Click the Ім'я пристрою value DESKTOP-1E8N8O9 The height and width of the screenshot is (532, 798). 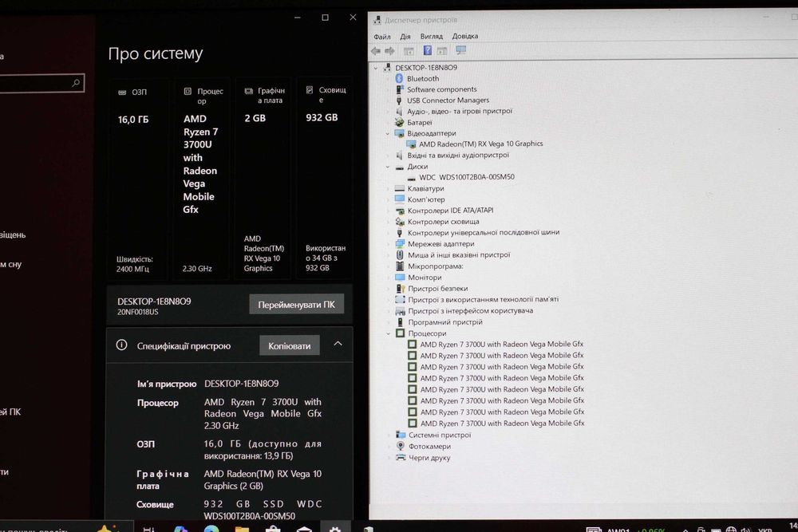pyautogui.click(x=241, y=384)
